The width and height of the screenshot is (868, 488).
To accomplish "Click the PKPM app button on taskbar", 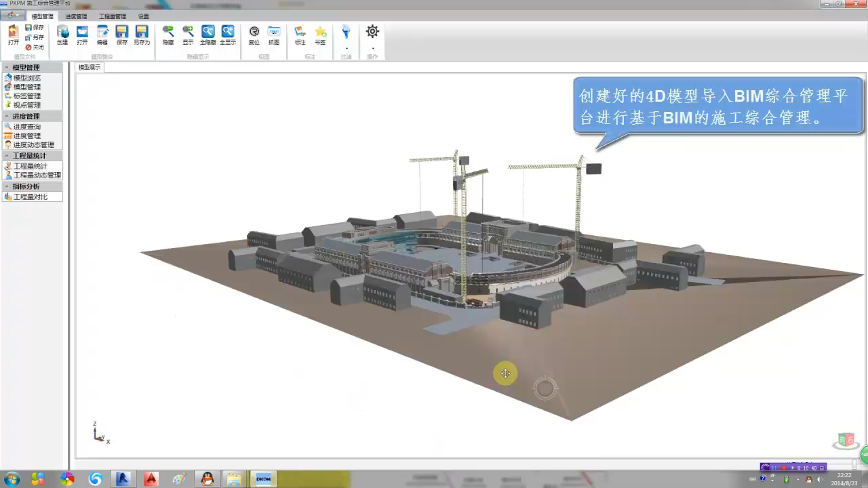I will click(x=263, y=479).
